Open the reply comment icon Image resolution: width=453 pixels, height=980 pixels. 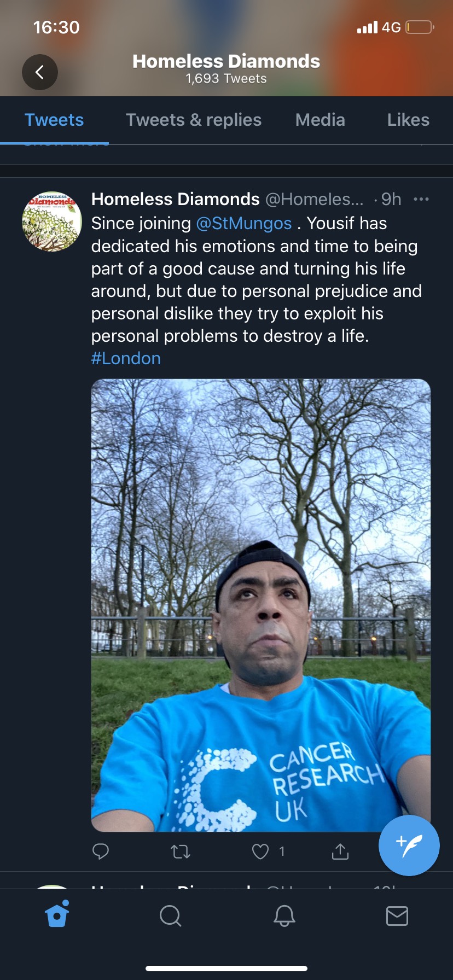click(101, 851)
